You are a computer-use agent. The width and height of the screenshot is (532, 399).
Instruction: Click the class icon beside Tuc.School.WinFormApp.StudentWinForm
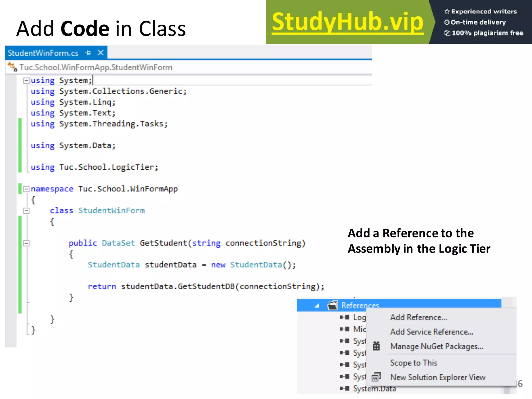[x=12, y=67]
